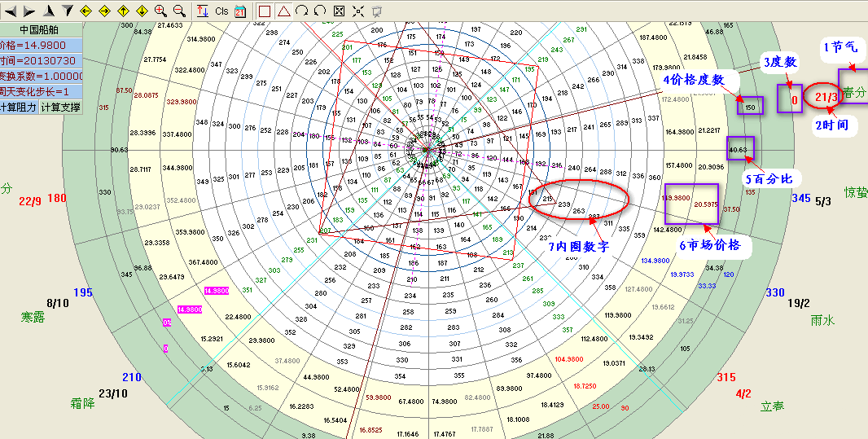Toggle the red square overlay tool

coord(264,11)
